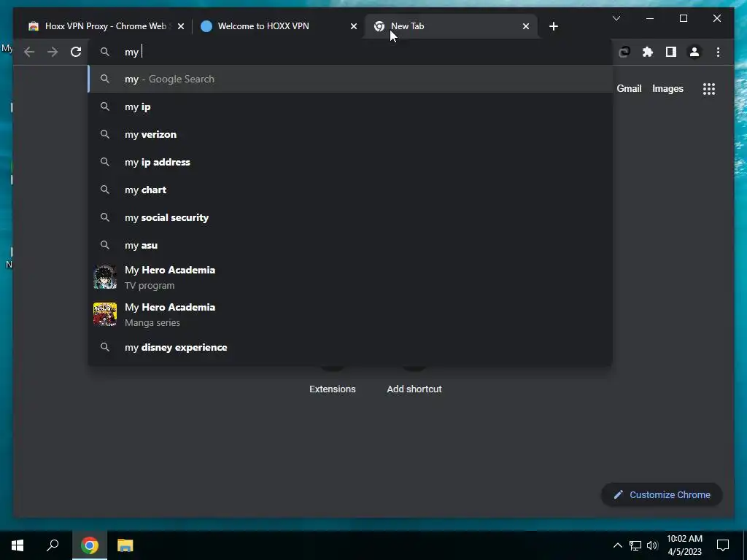
Task: Open Chrome's three-dot menu
Action: click(718, 52)
